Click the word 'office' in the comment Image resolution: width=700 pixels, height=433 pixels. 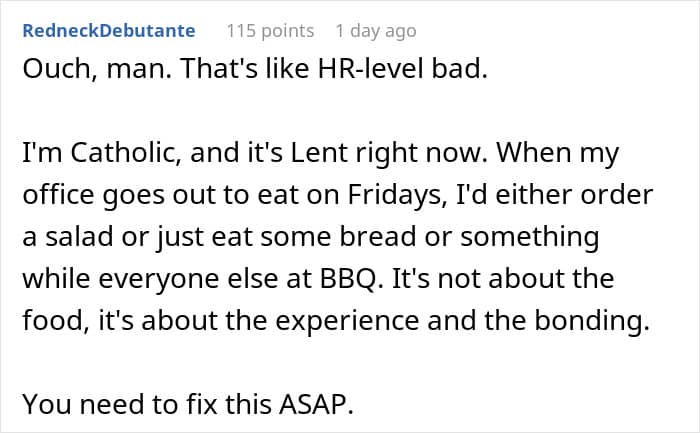click(59, 195)
